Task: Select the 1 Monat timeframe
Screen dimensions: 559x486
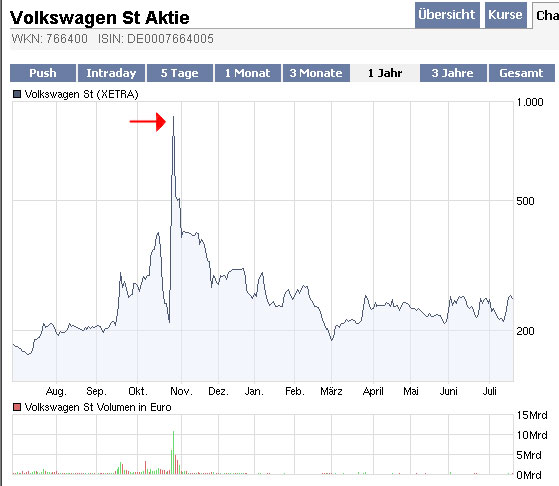Action: [248, 73]
